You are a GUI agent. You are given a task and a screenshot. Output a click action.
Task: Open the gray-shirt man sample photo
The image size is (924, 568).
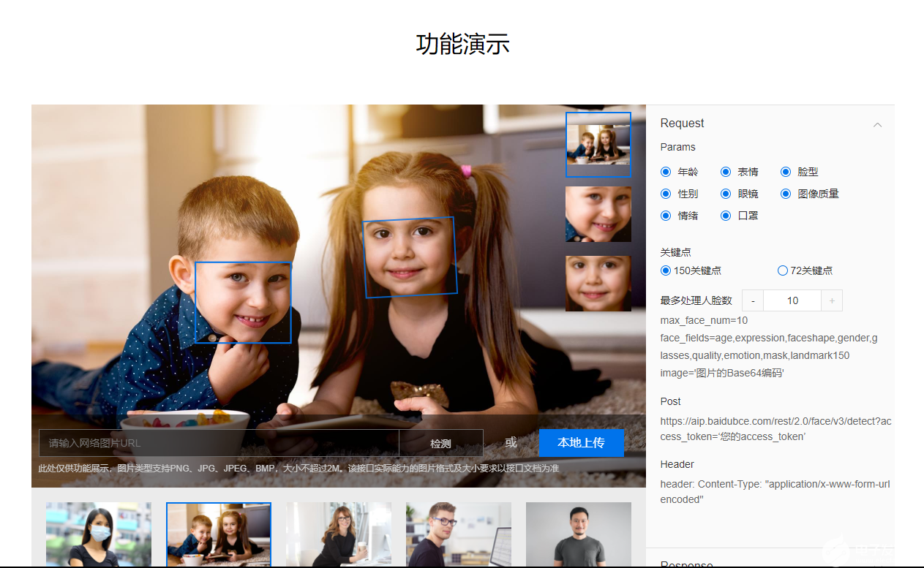pos(578,534)
